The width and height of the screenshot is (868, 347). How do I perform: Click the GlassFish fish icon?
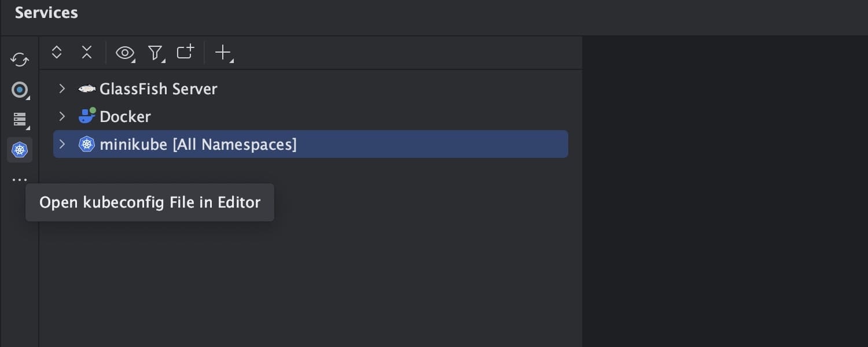[x=86, y=88]
